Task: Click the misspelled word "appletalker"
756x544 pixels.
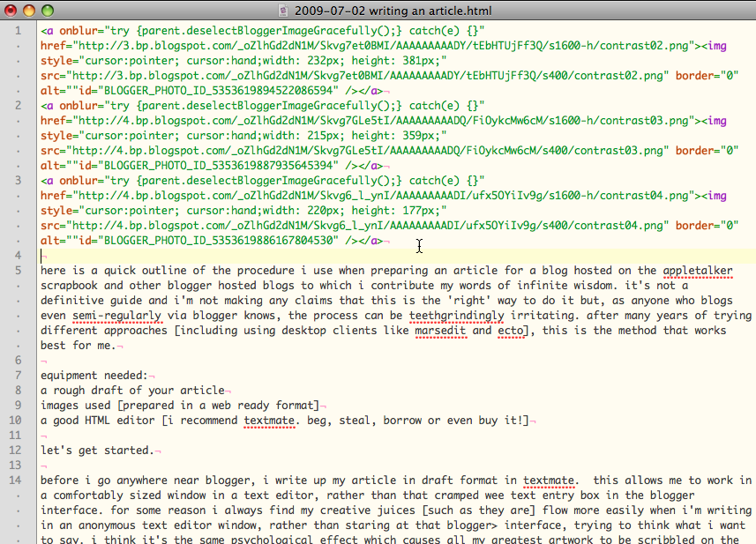Action: (698, 271)
